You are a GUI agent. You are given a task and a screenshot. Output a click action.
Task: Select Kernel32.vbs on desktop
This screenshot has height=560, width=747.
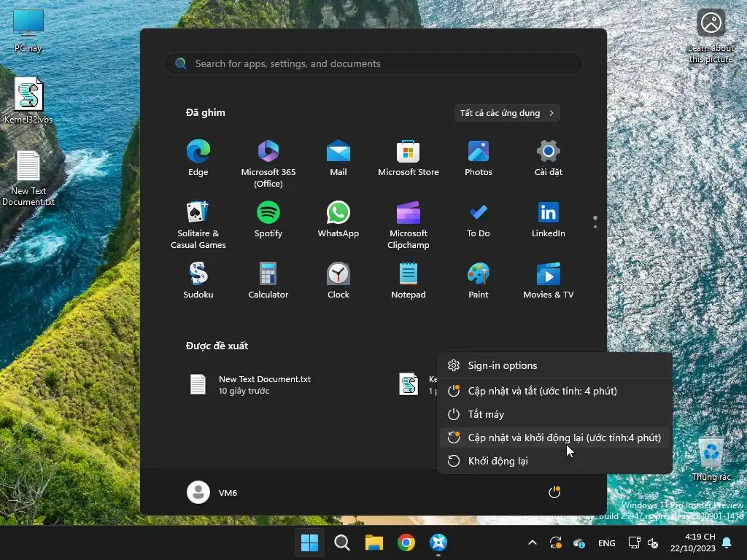coord(28,101)
